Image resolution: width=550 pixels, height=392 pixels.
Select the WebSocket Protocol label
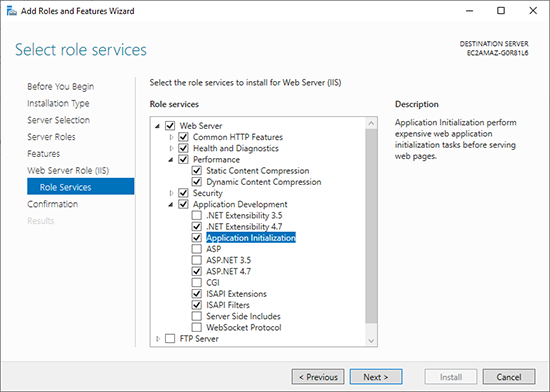(x=244, y=327)
